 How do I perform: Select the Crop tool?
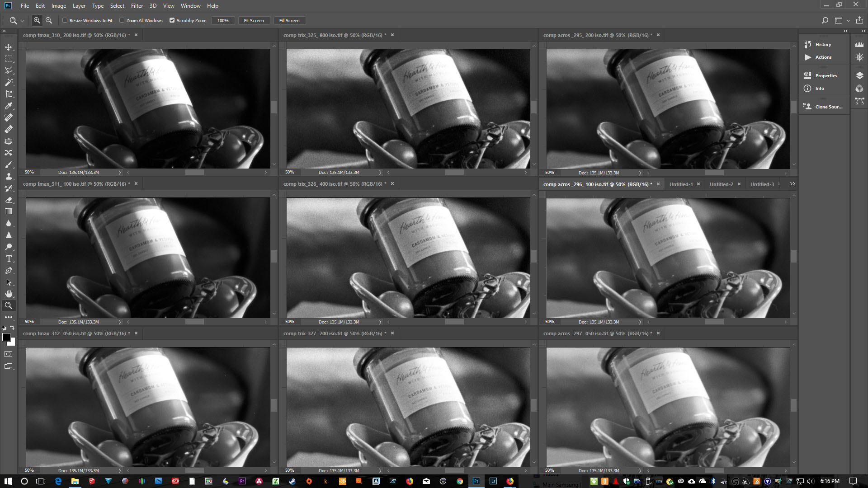[x=9, y=94]
